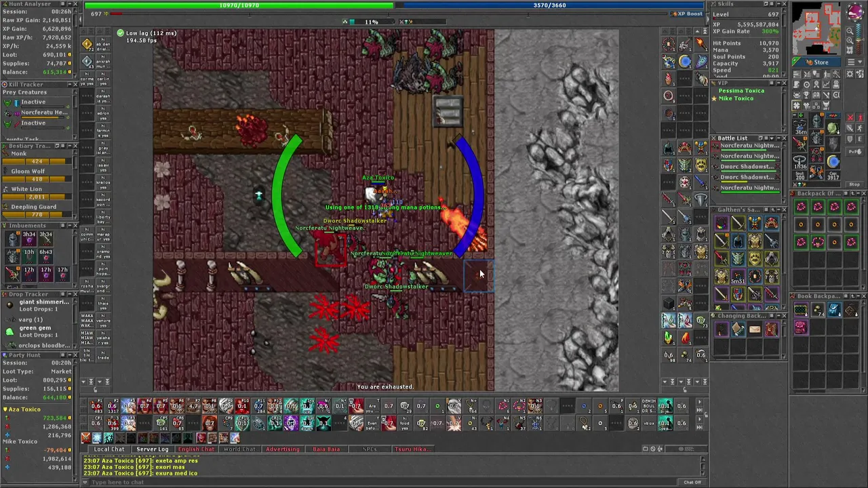Minimize the Skills panel

point(778,4)
